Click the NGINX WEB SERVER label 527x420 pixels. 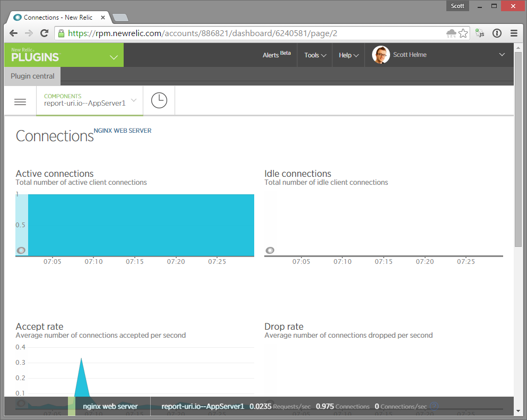click(x=122, y=130)
